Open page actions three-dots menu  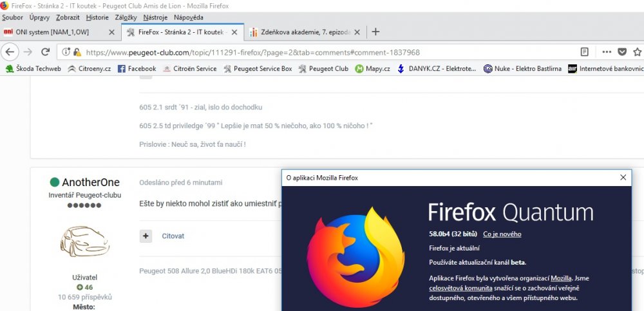[607, 52]
